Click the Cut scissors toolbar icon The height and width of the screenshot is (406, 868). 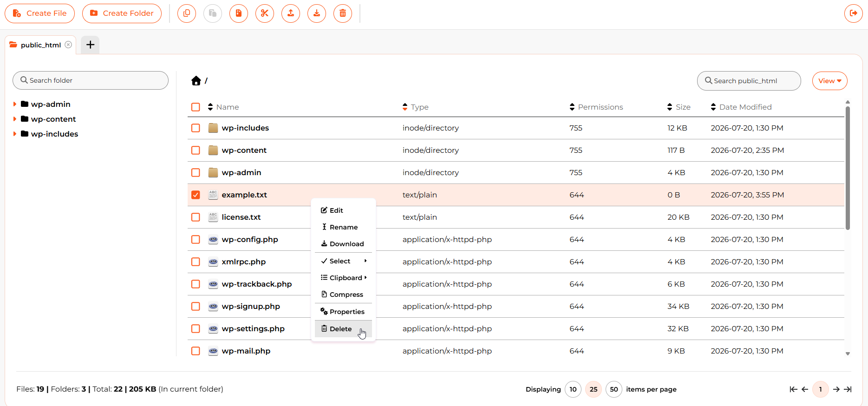[265, 13]
